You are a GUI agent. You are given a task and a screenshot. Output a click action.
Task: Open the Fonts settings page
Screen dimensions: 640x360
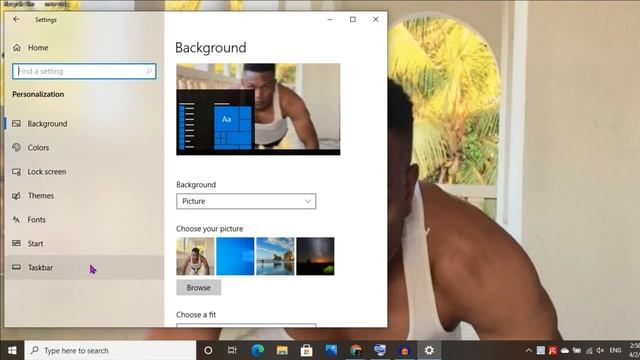(84, 220)
